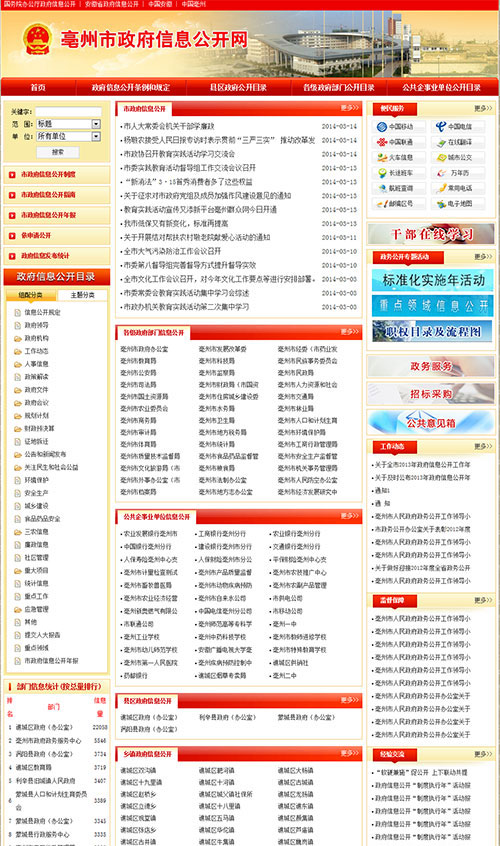Open 县区政府公开目录 nav item
This screenshot has height=846, width=500.
pyautogui.click(x=238, y=87)
